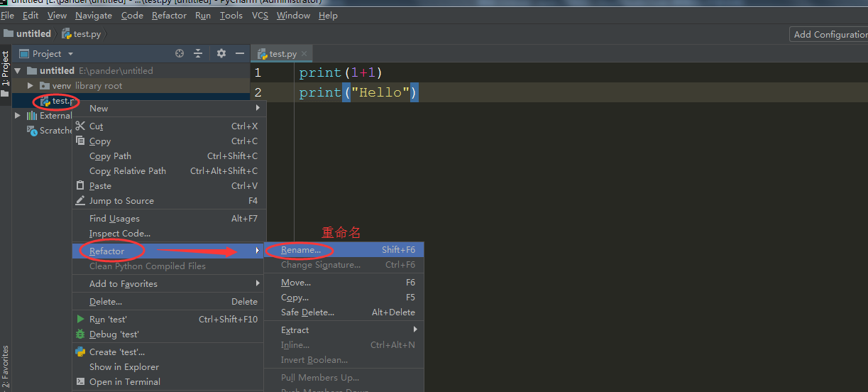Open the Code menu
868x392 pixels.
132,15
